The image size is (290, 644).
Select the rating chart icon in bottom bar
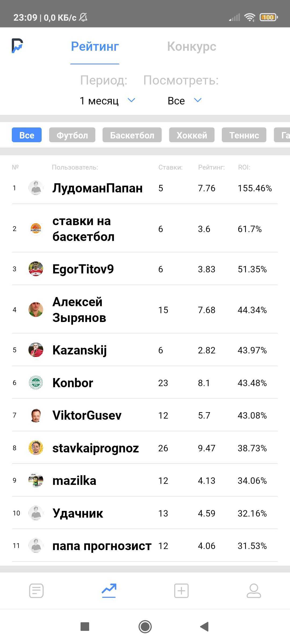pos(109,590)
